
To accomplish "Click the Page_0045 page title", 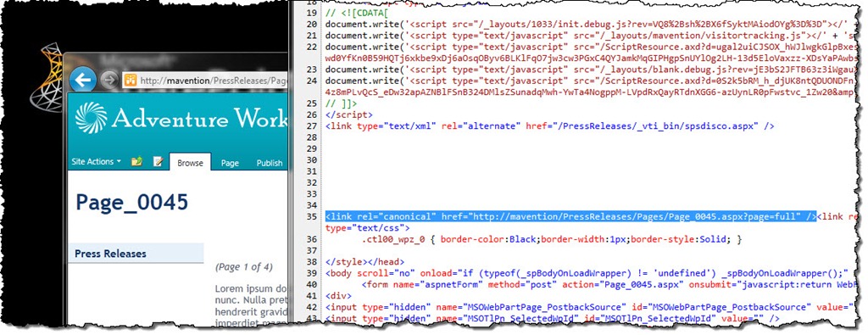I will point(131,202).
